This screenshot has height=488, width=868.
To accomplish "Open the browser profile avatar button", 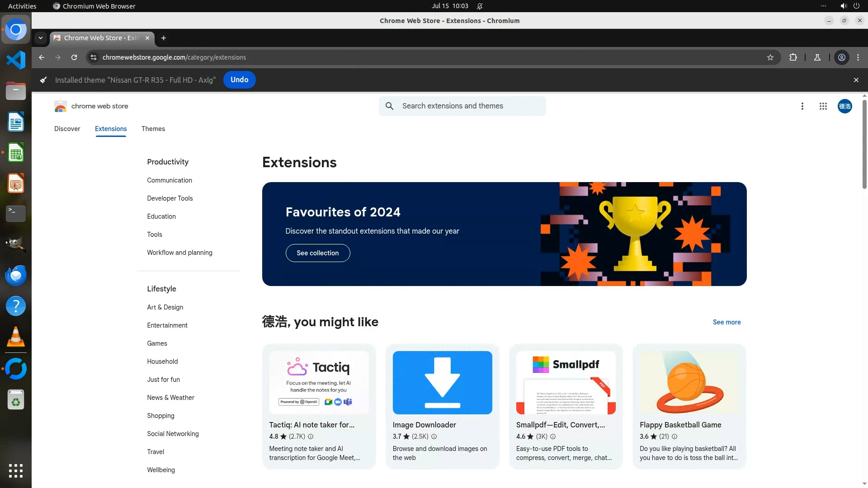I will [841, 57].
